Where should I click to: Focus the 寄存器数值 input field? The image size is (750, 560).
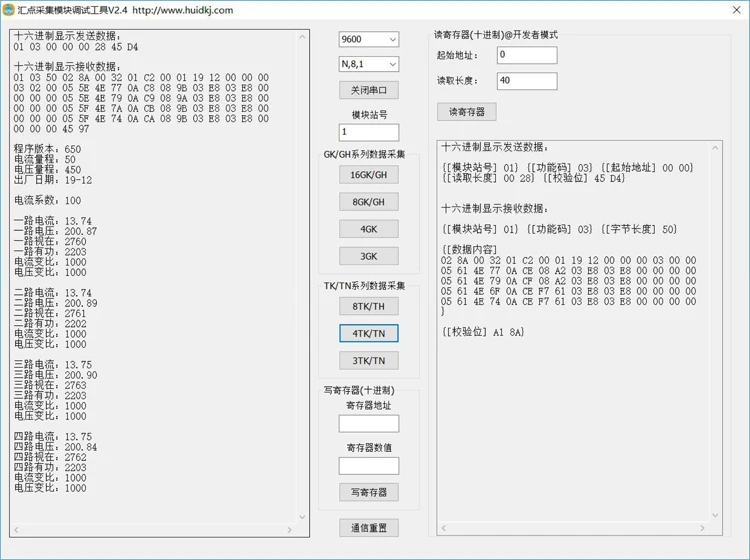(369, 466)
